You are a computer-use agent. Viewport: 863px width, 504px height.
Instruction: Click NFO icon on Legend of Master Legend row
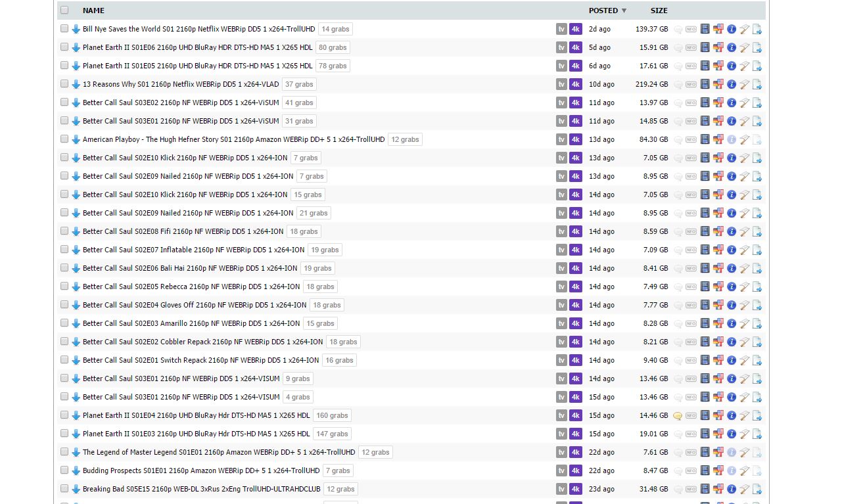(x=691, y=452)
